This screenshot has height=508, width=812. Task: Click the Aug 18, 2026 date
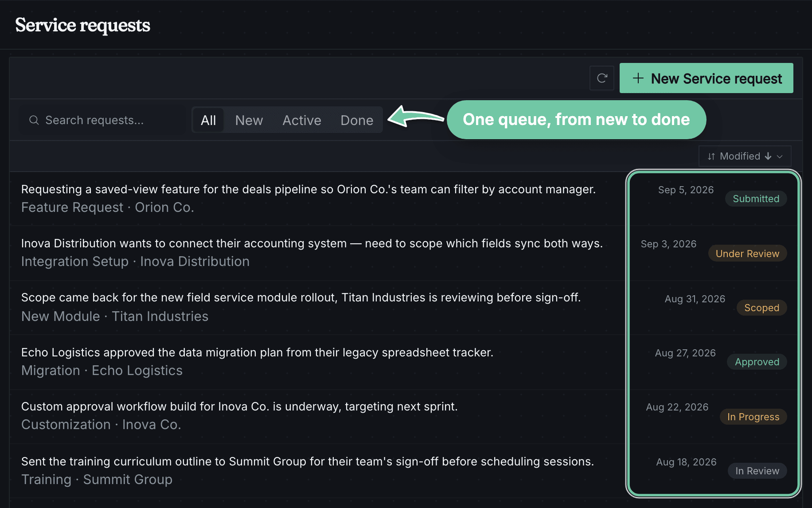(x=686, y=462)
